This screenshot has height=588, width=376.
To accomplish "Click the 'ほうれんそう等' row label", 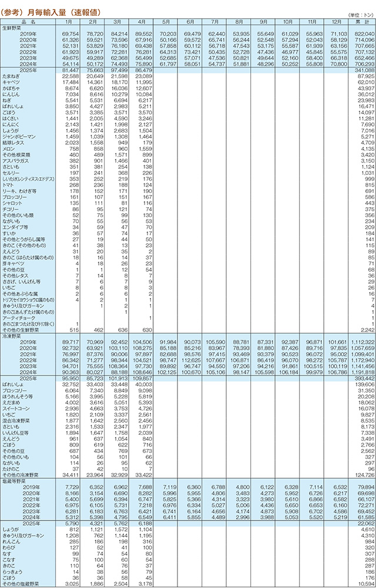I will pos(17,396).
